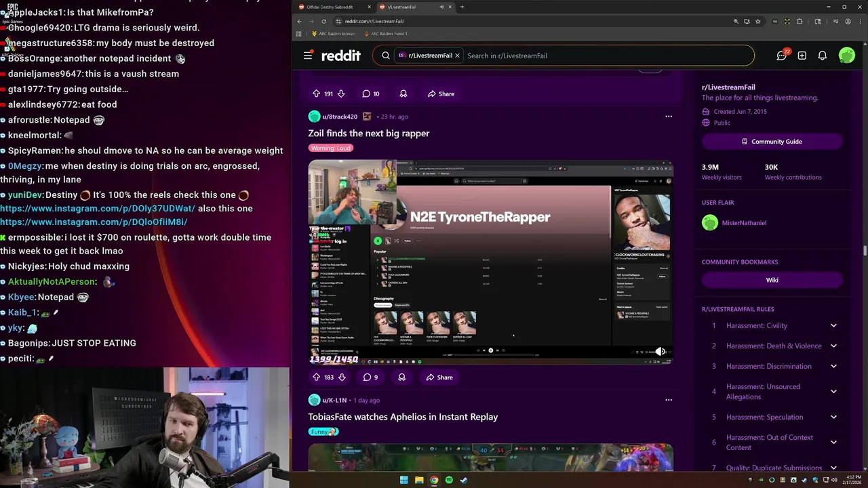Screen dimensions: 868x488
Task: Open options menu on u/8track420 post
Action: (x=669, y=117)
